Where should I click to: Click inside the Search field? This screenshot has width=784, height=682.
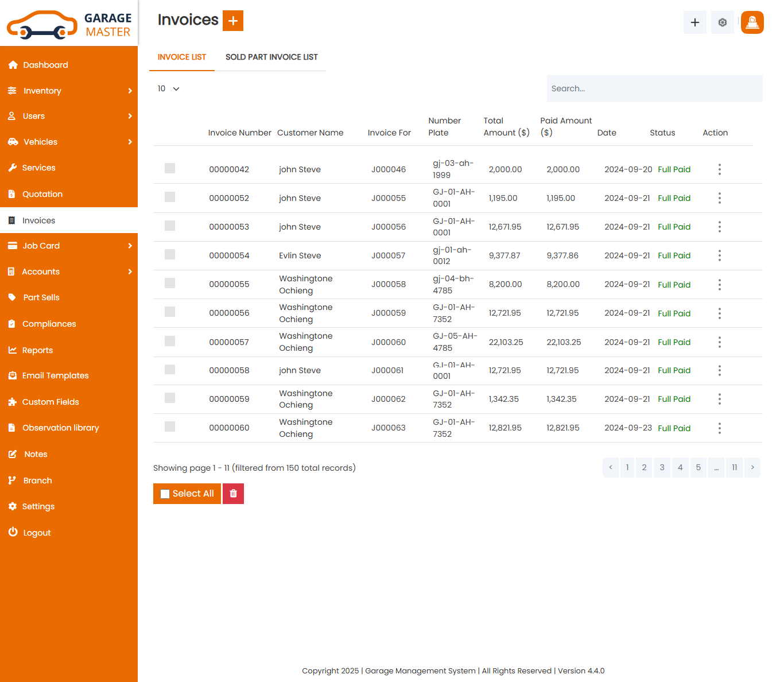[654, 88]
